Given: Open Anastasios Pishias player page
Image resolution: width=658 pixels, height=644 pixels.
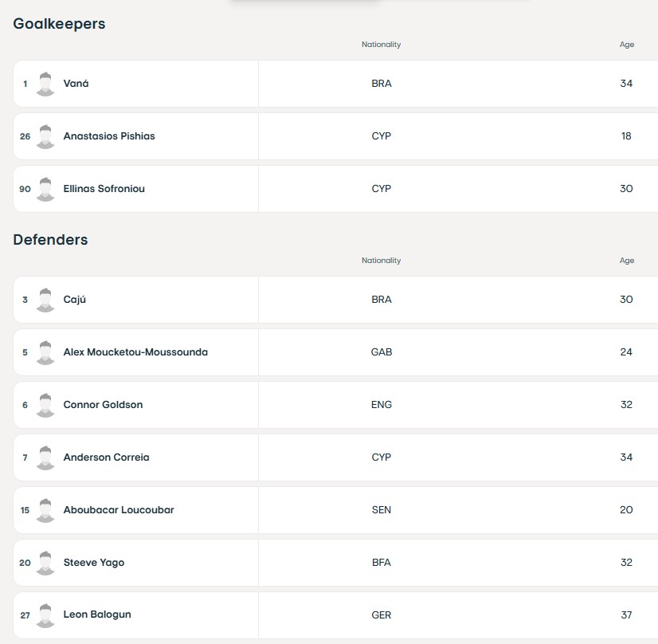Looking at the screenshot, I should [x=109, y=136].
